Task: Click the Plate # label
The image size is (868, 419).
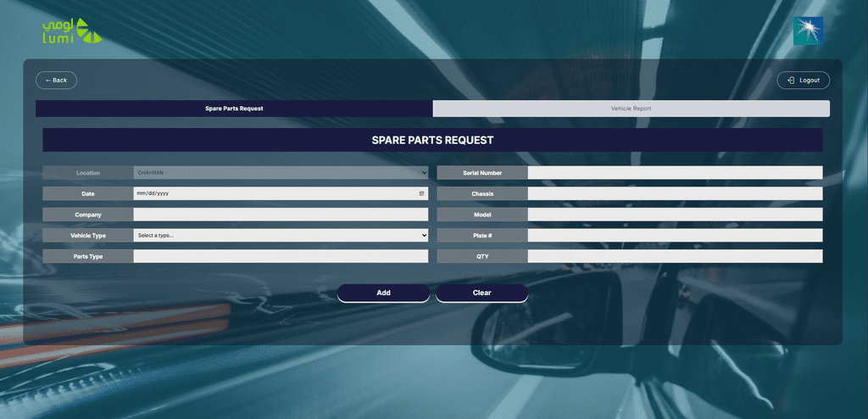Action: point(482,236)
